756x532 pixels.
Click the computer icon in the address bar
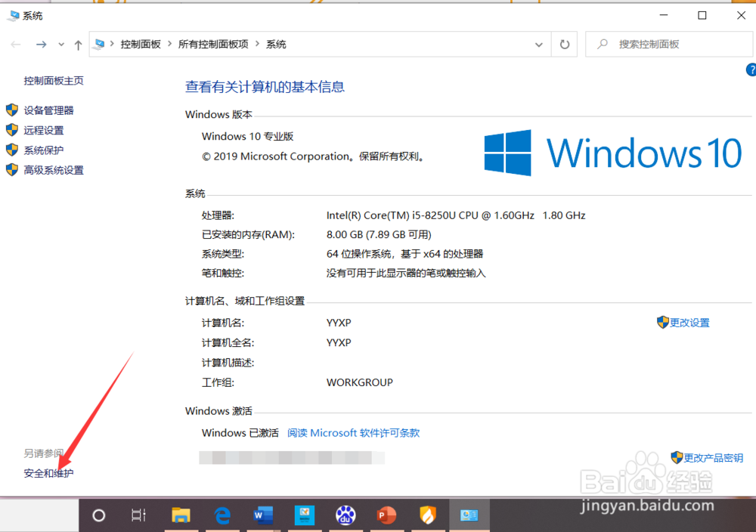(x=99, y=45)
